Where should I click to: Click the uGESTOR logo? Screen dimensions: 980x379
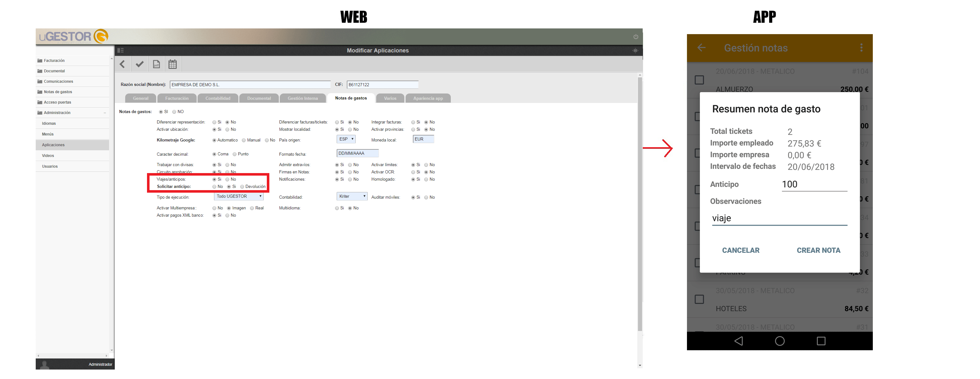pos(73,37)
